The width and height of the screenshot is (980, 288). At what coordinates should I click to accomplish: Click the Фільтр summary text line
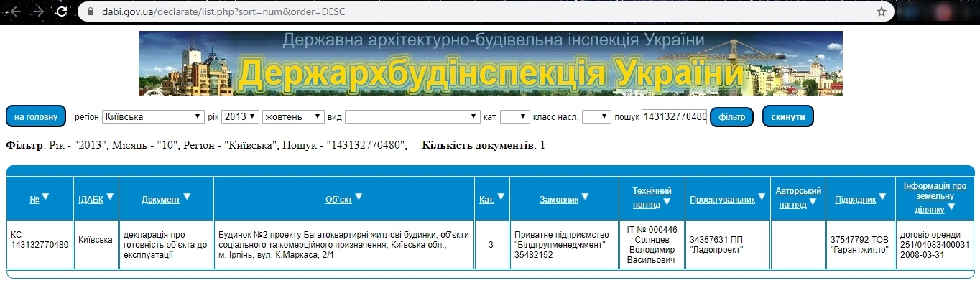coord(206,146)
